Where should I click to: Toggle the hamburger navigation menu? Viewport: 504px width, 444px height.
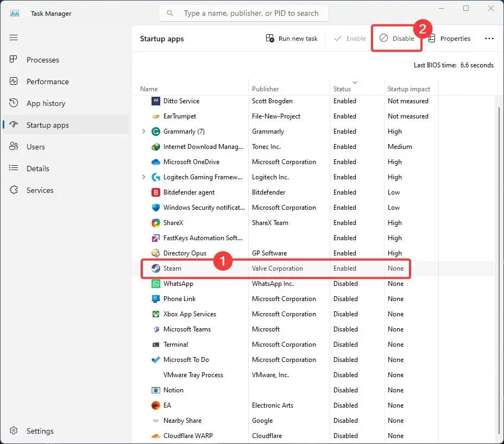pyautogui.click(x=14, y=37)
